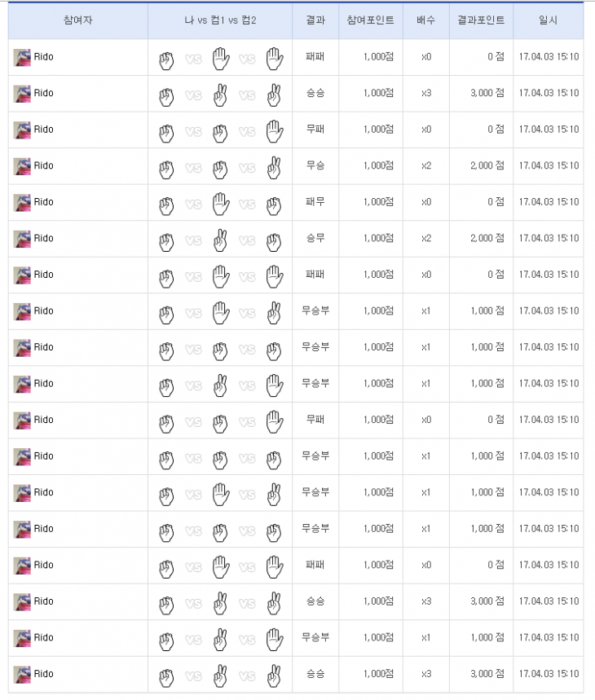Click the scissors hand icon in the 승무 row
Image resolution: width=595 pixels, height=700 pixels.
click(x=220, y=240)
